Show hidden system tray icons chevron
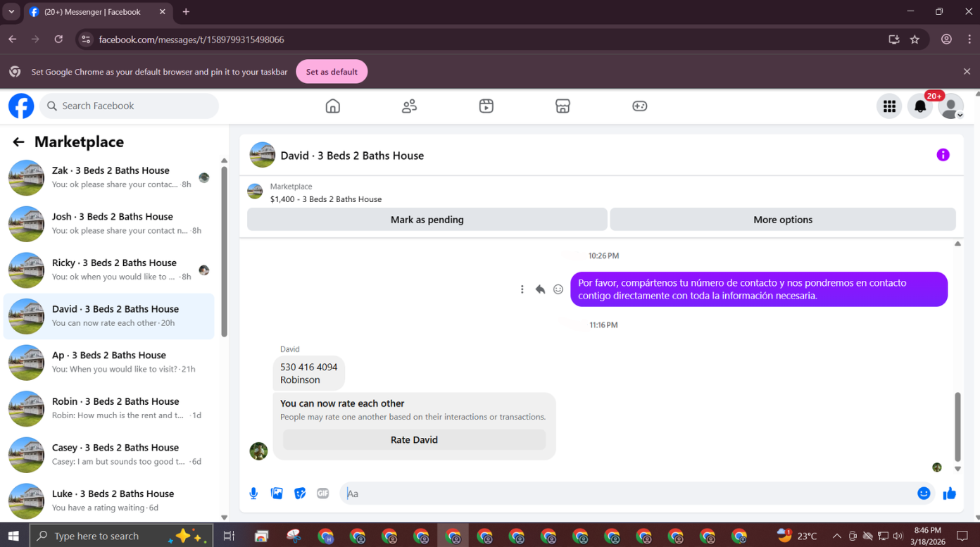 pos(836,536)
